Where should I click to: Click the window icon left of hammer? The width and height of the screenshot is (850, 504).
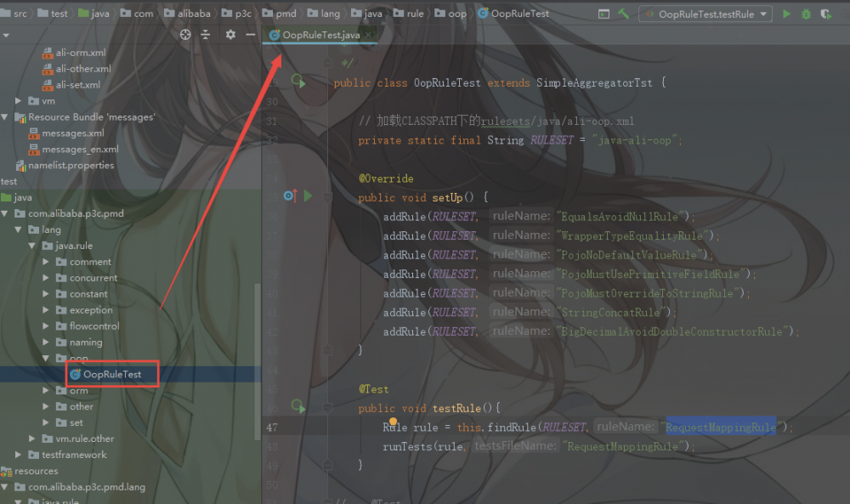point(603,14)
